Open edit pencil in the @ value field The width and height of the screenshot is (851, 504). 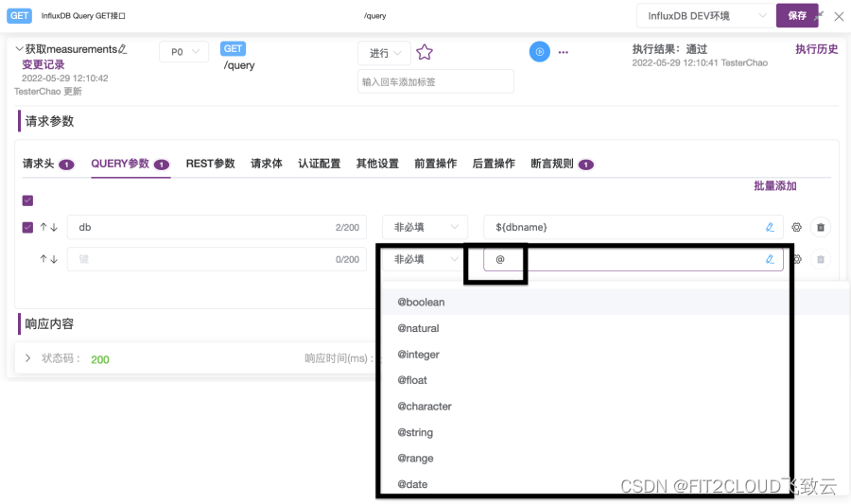pyautogui.click(x=770, y=259)
